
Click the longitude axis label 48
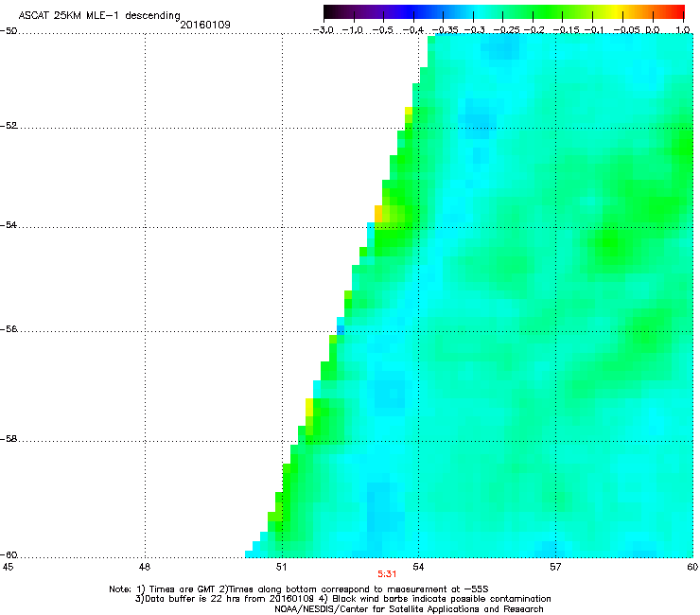click(x=145, y=567)
